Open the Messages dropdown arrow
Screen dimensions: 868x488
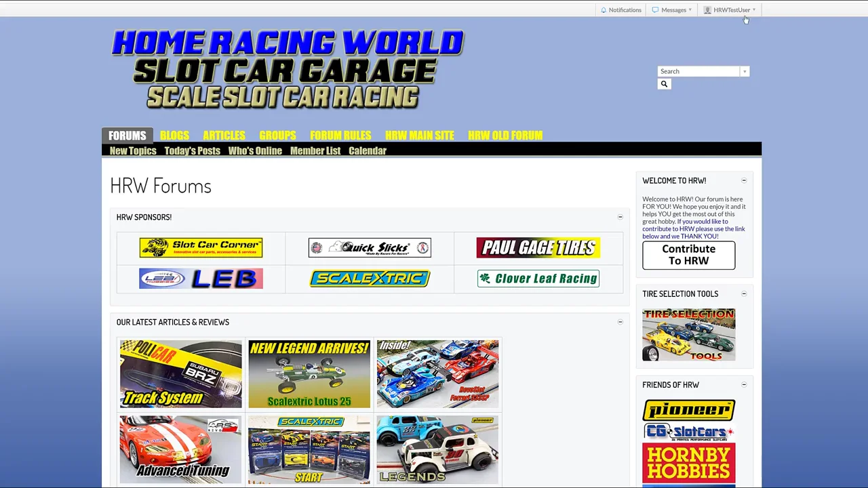(690, 10)
